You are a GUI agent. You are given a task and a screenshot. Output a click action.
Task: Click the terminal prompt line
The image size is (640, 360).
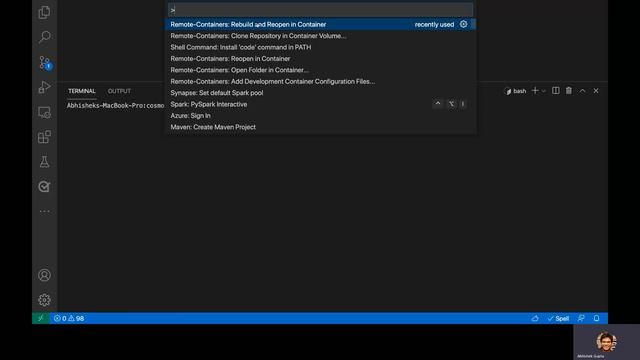pyautogui.click(x=116, y=105)
